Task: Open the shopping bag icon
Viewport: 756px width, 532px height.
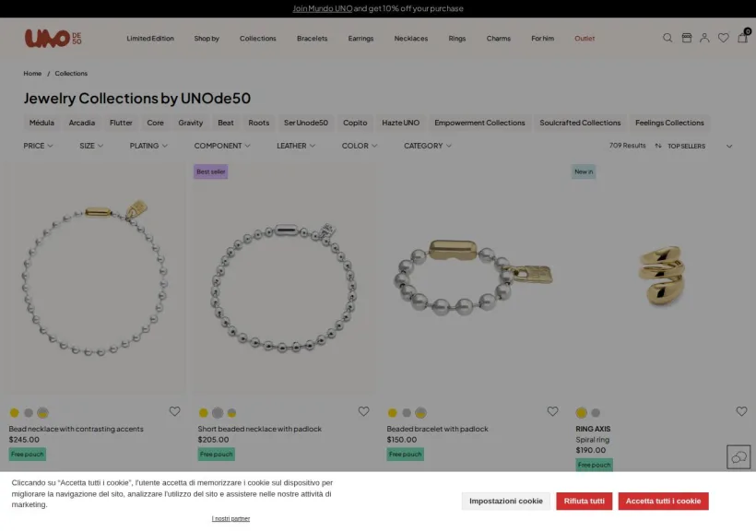Action: pos(742,37)
